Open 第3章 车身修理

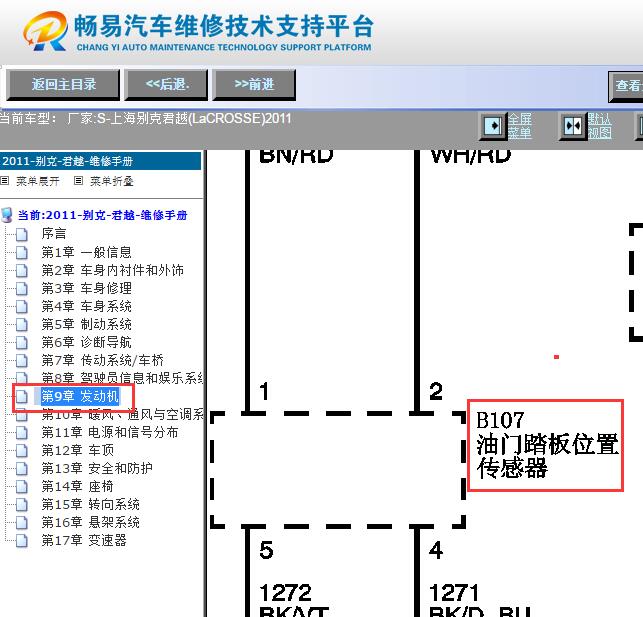pyautogui.click(x=86, y=288)
